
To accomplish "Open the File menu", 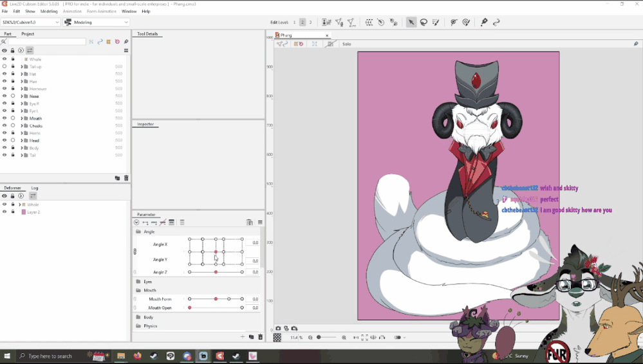I will (x=5, y=12).
